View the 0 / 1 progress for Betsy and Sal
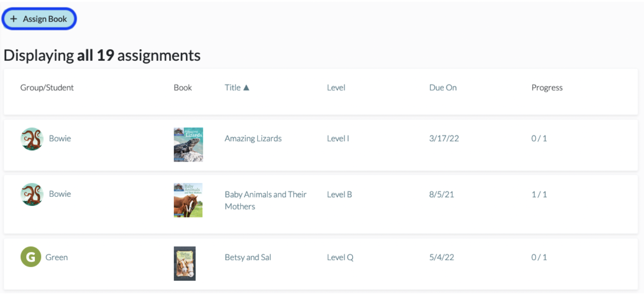Screen dimensions: 644x297 coord(539,257)
